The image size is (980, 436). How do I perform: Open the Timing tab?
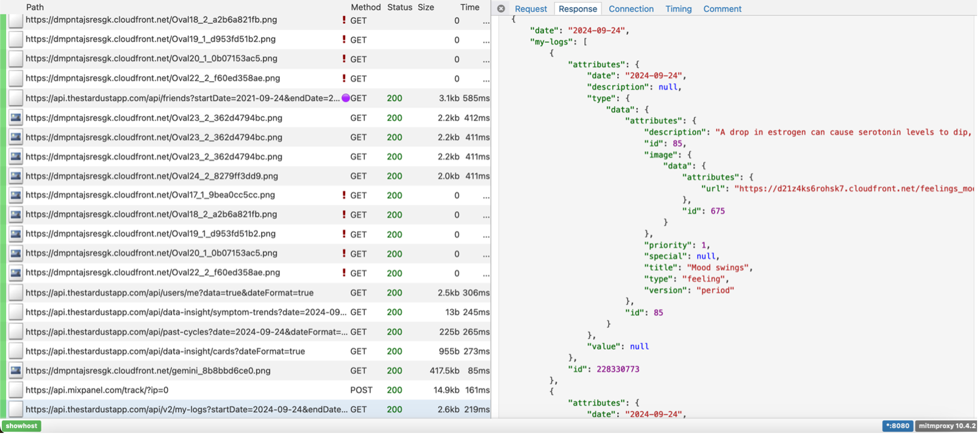pos(678,9)
